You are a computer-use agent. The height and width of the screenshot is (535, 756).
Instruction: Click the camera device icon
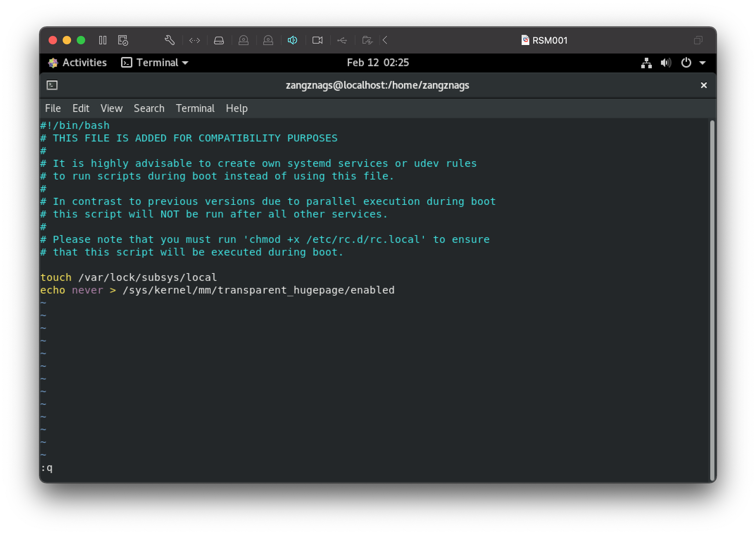click(317, 40)
